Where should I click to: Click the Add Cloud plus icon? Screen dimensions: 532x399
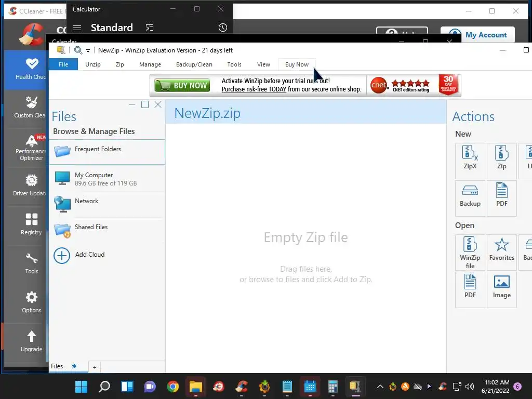pos(62,256)
